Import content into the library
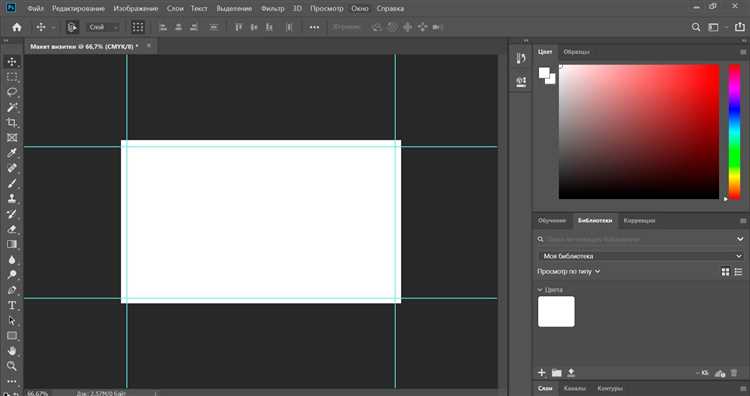Viewport: 750px width, 396px height. [571, 373]
